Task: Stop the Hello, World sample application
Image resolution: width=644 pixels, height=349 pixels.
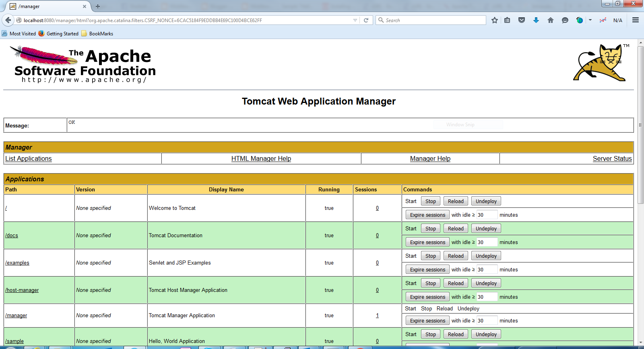Action: (x=431, y=334)
